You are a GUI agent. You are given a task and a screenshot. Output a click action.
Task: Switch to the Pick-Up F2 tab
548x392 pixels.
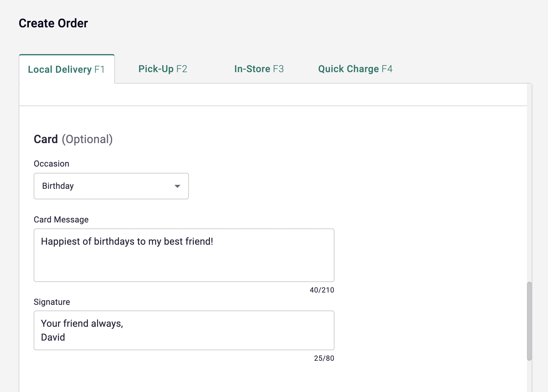click(x=163, y=69)
